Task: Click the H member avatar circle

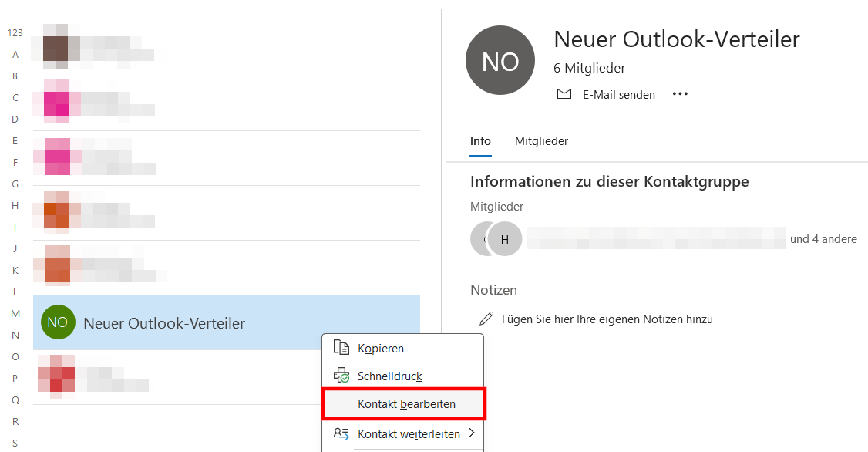Action: click(x=505, y=239)
